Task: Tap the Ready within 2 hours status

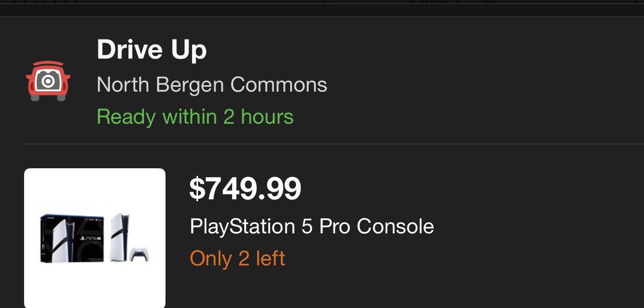Action: [x=195, y=117]
